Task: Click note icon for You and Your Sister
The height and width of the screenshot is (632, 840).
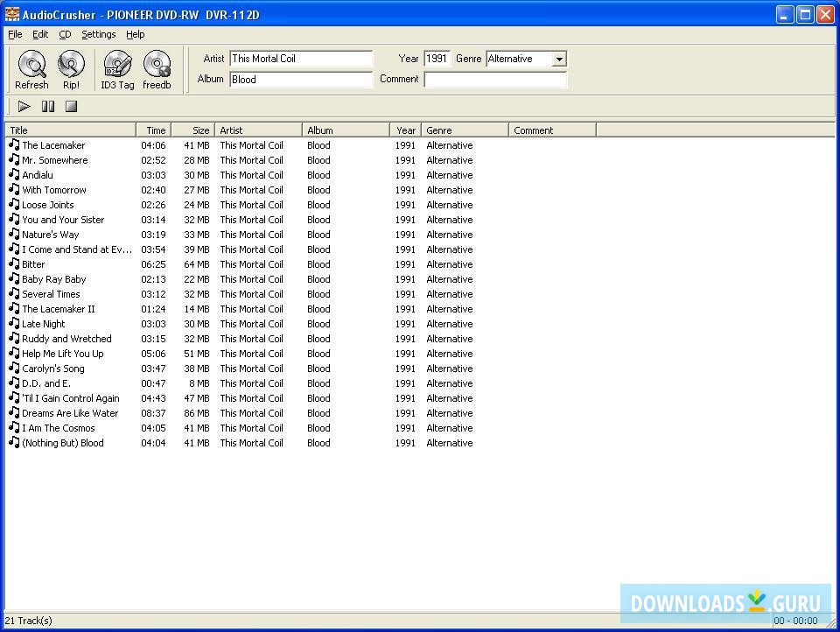Action: click(14, 219)
